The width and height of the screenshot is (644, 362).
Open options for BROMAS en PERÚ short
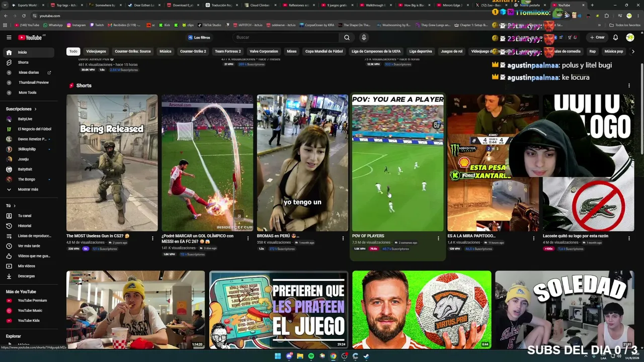pyautogui.click(x=343, y=238)
